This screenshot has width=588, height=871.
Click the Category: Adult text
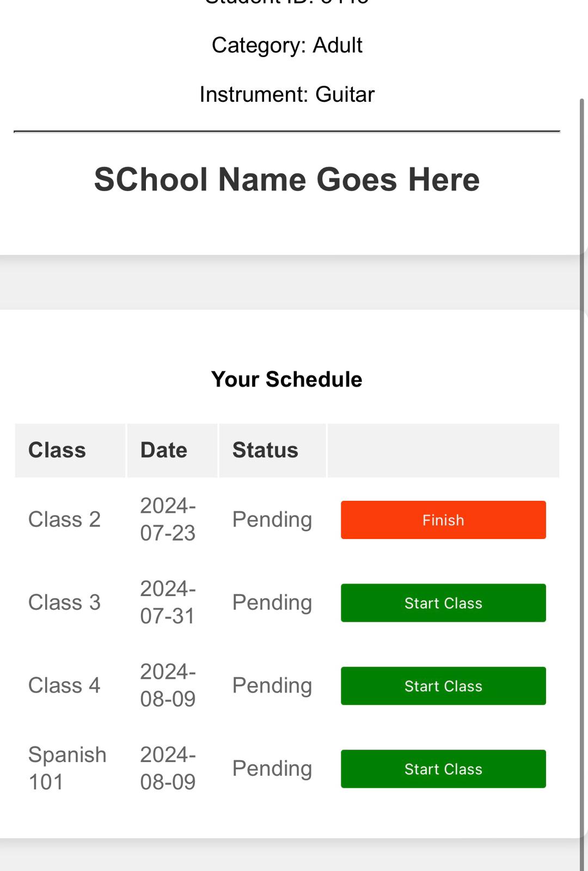coord(287,45)
